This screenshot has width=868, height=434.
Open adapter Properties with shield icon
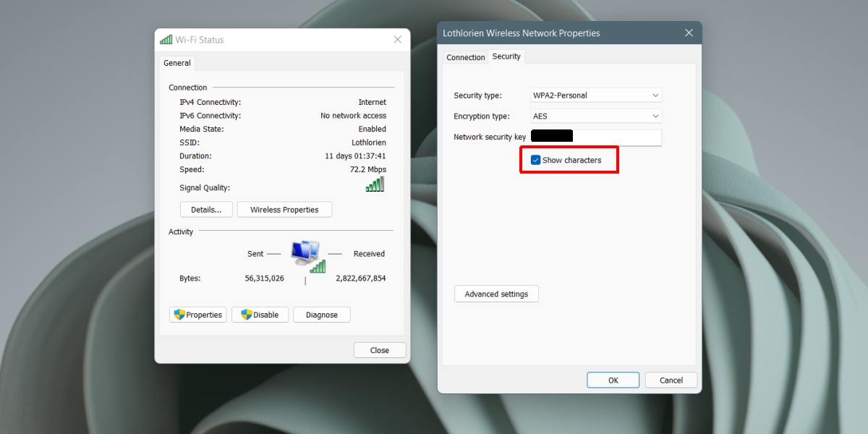198,315
